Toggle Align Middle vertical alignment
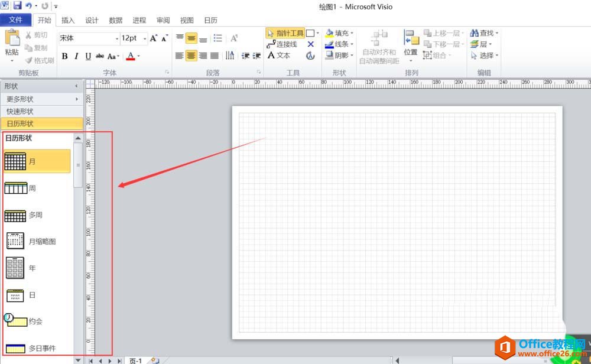 [x=191, y=38]
